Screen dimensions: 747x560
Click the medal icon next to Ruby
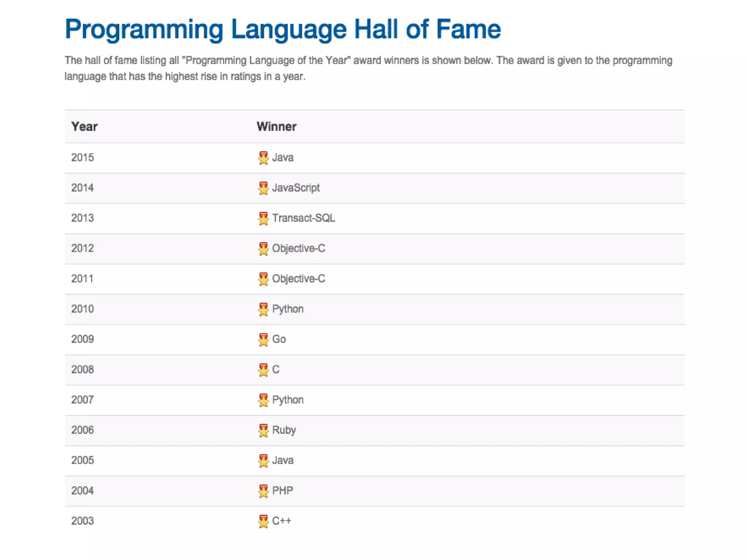263,430
